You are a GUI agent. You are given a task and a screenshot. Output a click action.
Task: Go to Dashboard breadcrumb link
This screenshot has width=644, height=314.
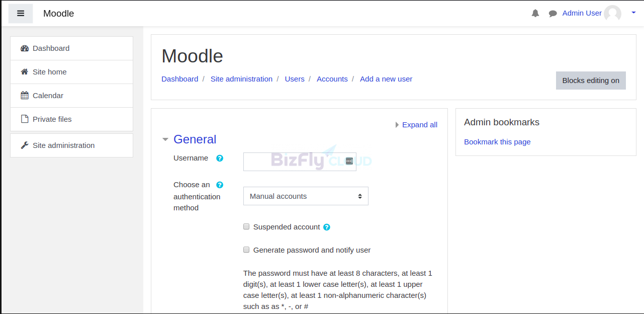179,79
